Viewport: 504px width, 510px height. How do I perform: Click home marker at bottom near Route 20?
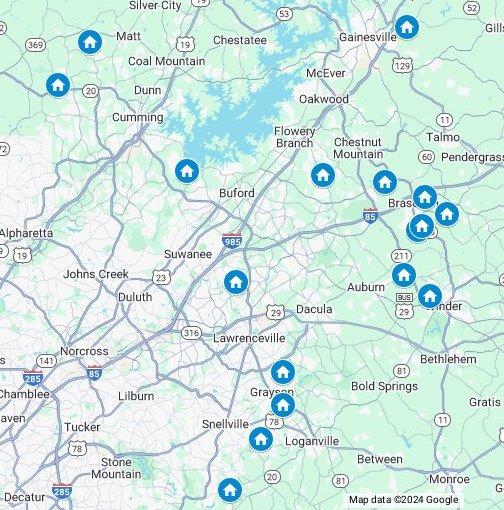(x=230, y=490)
